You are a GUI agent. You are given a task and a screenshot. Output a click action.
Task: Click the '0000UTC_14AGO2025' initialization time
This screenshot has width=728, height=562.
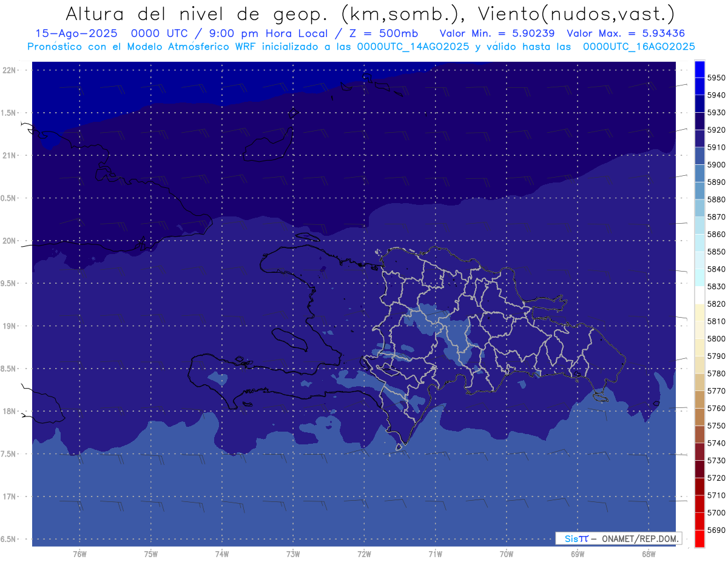[413, 46]
